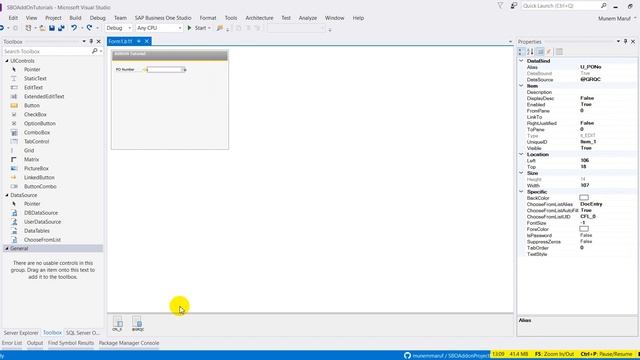Click the Alphabetical sort icon in Properties
The image size is (640, 360).
click(530, 51)
